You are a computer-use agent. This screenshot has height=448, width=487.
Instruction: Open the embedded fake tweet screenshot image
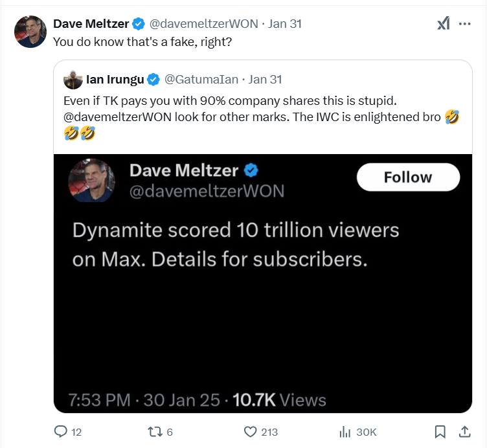pos(262,283)
